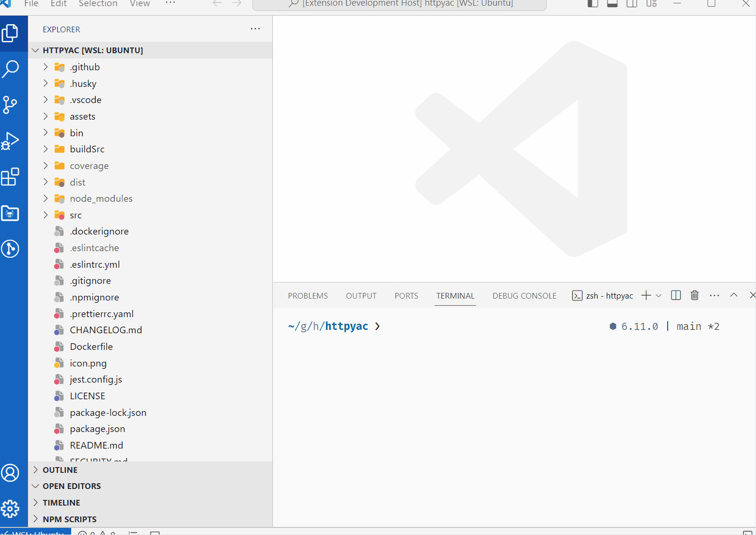
Task: Expand the coverage folder
Action: point(150,166)
